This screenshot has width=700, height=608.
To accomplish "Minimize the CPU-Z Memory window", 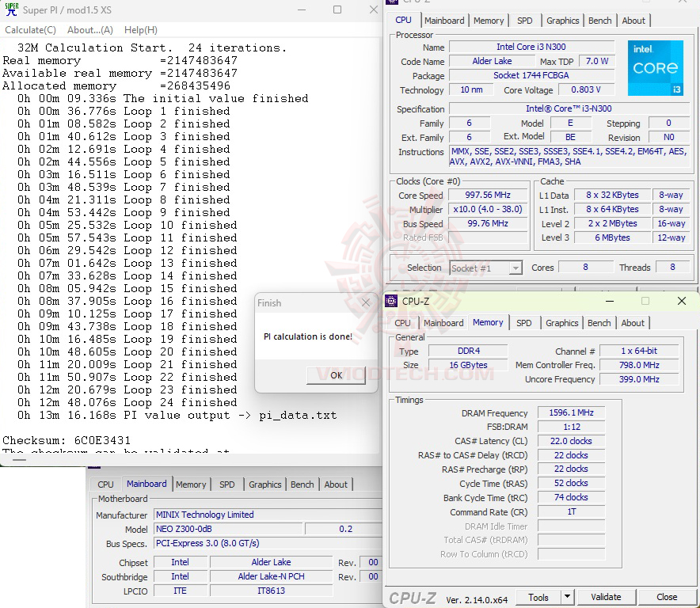I will point(610,302).
